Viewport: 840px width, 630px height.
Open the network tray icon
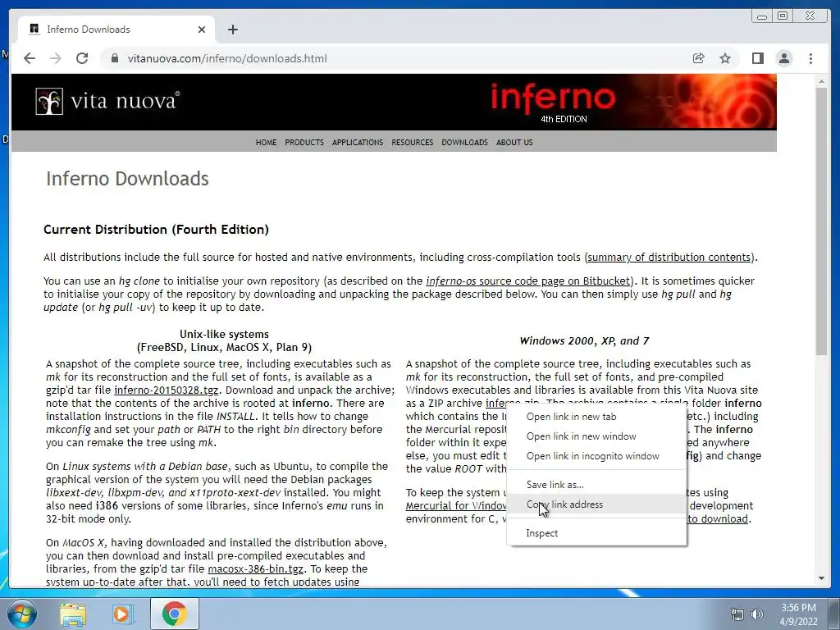point(737,614)
